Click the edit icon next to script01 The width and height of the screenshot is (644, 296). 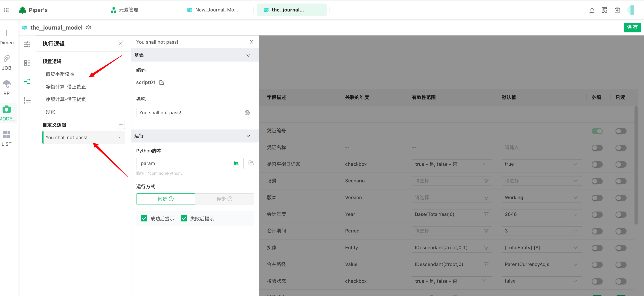162,82
